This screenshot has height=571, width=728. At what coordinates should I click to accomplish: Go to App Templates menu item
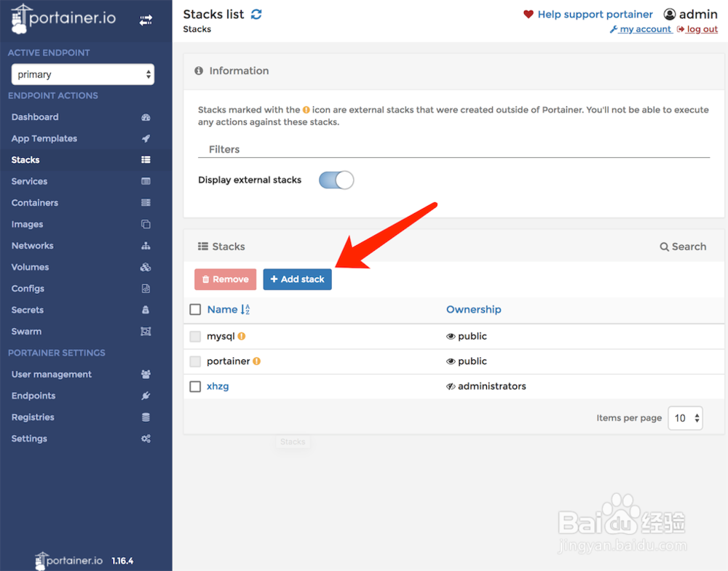point(44,138)
